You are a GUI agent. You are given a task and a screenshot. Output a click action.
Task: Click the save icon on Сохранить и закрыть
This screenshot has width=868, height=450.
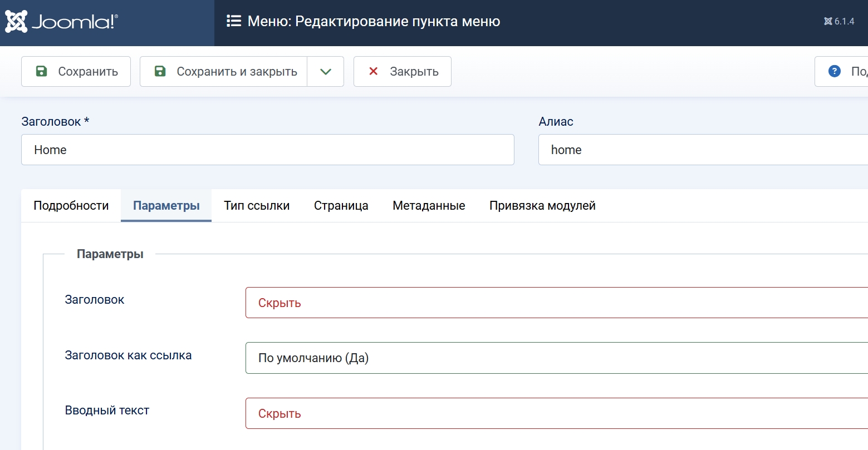(x=160, y=71)
